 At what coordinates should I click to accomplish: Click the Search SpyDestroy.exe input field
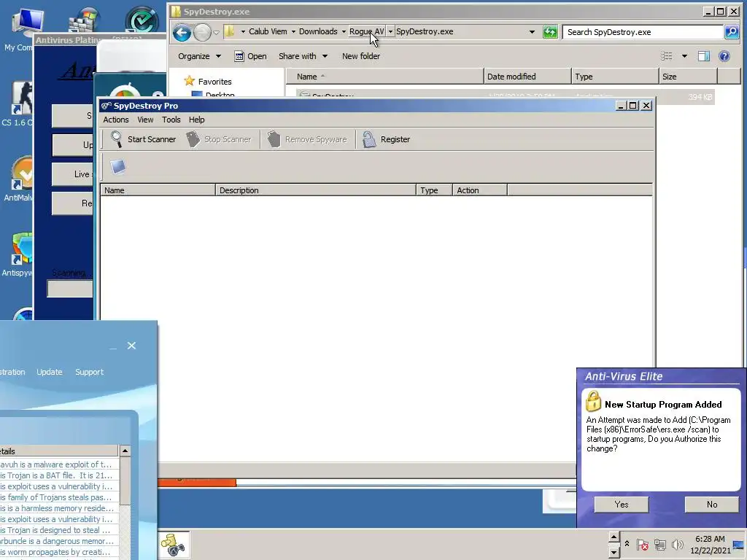(x=643, y=32)
